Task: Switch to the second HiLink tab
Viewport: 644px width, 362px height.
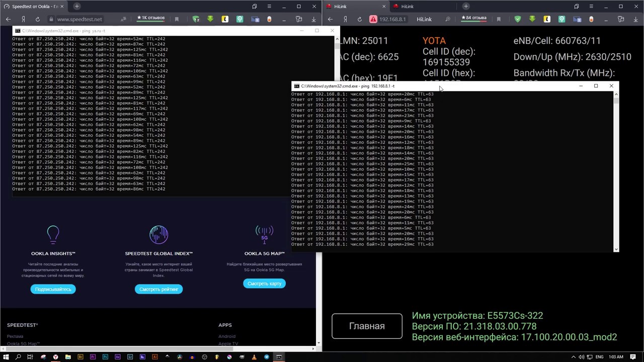Action: click(423, 7)
